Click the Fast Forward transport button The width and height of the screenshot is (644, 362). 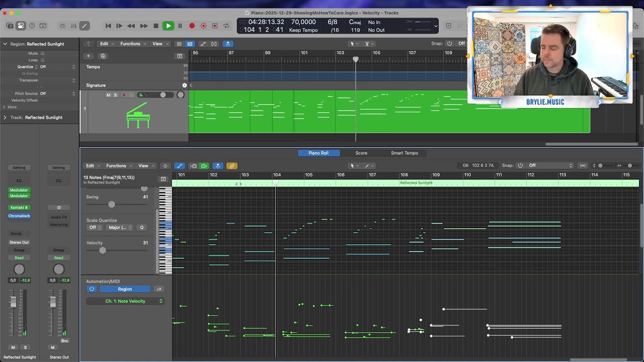[144, 26]
